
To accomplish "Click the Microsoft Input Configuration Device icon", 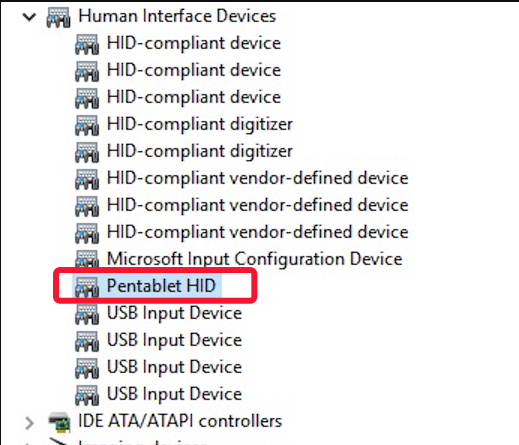I will (87, 259).
